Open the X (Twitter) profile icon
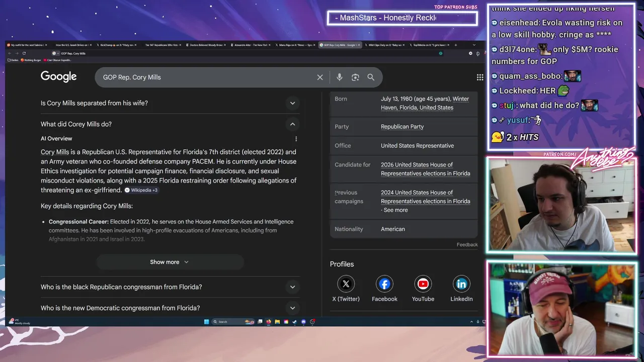 tap(346, 284)
